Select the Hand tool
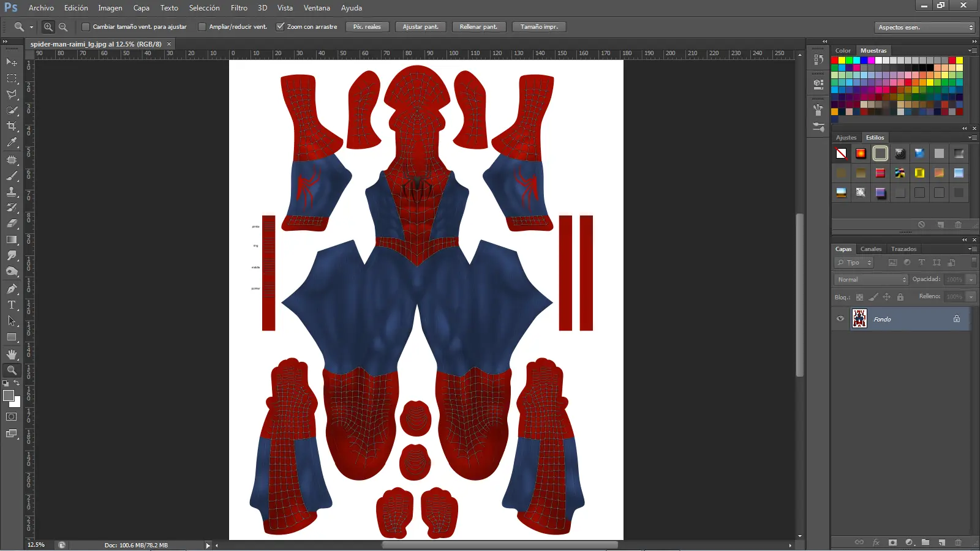This screenshot has height=551, width=980. pos(12,354)
